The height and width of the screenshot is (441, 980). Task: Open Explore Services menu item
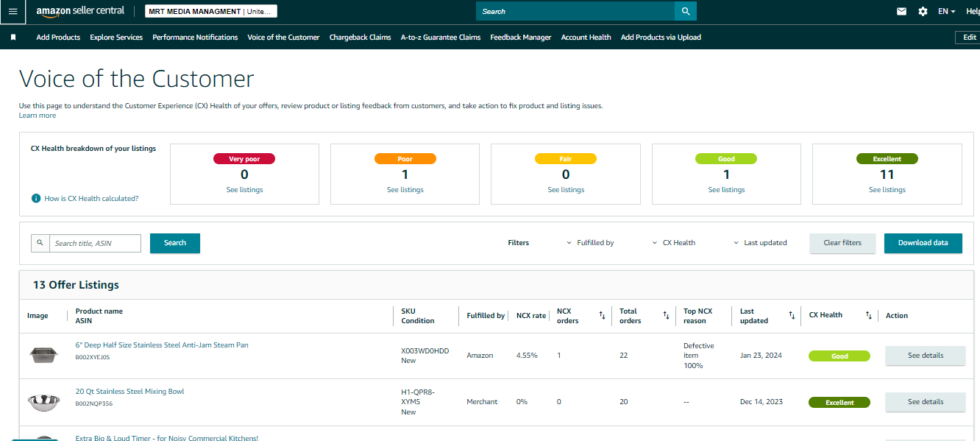[116, 38]
